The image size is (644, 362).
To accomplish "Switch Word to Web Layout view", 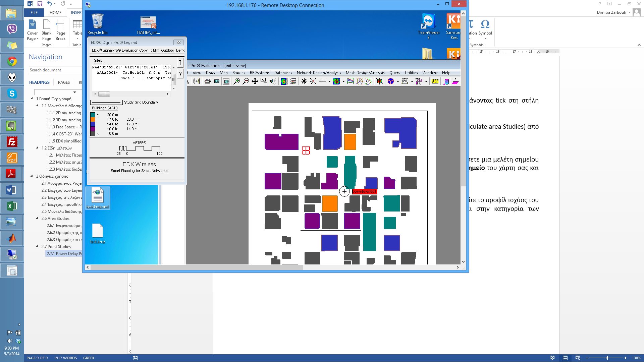I will 578,358.
